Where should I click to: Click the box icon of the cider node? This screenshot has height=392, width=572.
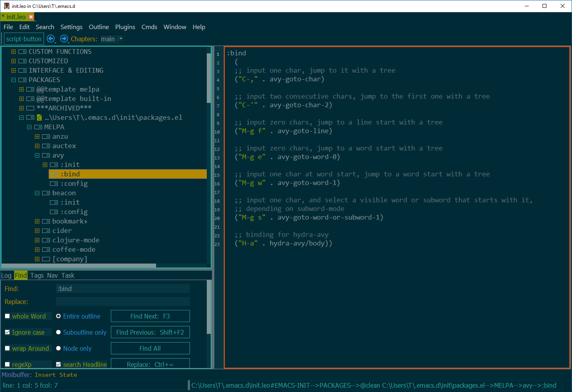point(46,231)
